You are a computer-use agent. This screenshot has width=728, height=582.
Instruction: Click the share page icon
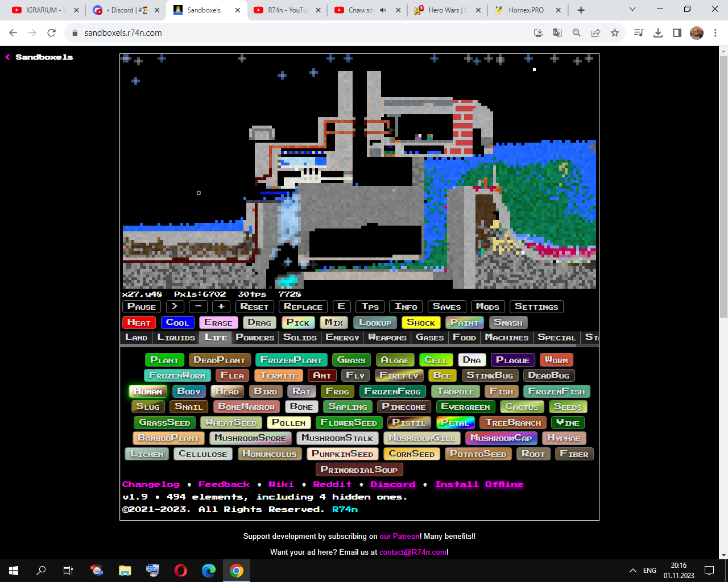[596, 33]
